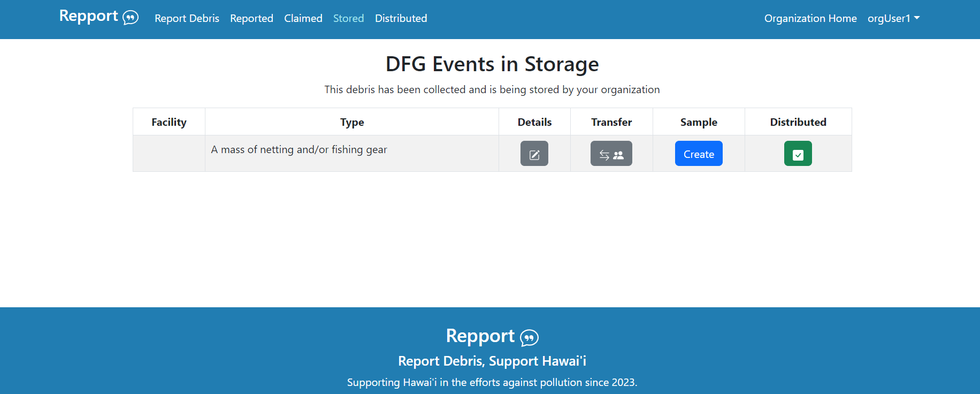
Task: Mark debris as distributed with green check
Action: (x=798, y=154)
